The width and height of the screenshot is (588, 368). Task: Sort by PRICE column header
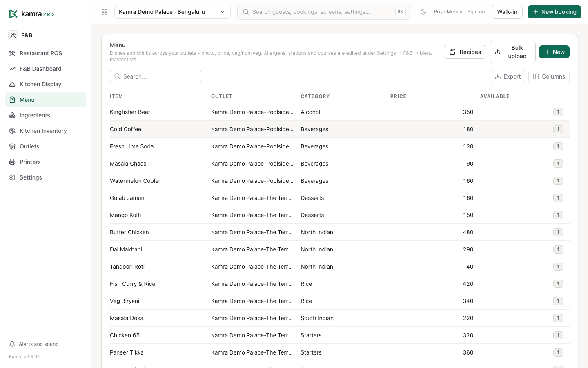pos(398,96)
